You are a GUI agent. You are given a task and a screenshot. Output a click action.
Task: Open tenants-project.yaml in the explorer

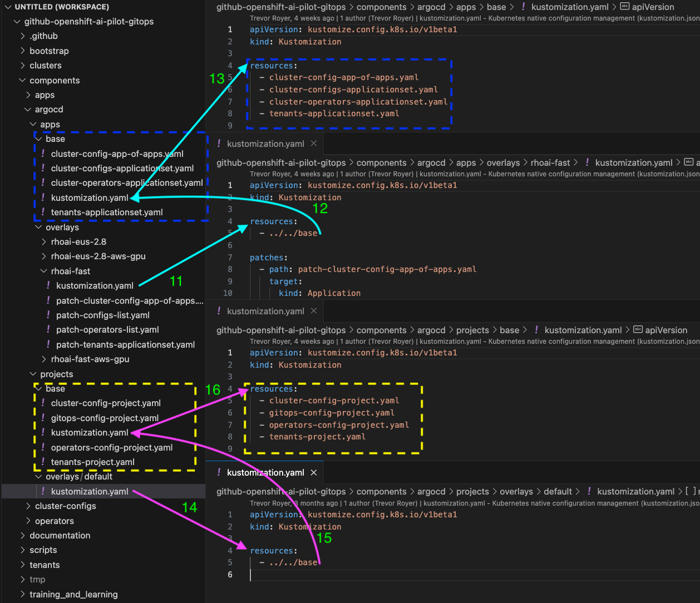pos(92,462)
